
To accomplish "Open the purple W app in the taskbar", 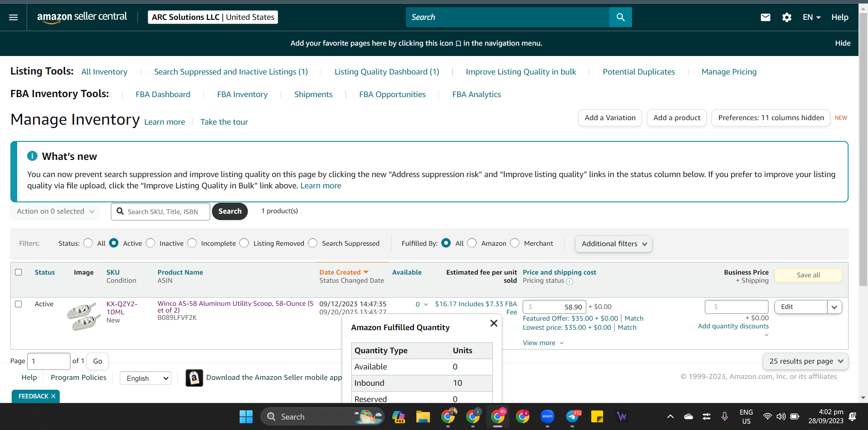I will 622,416.
